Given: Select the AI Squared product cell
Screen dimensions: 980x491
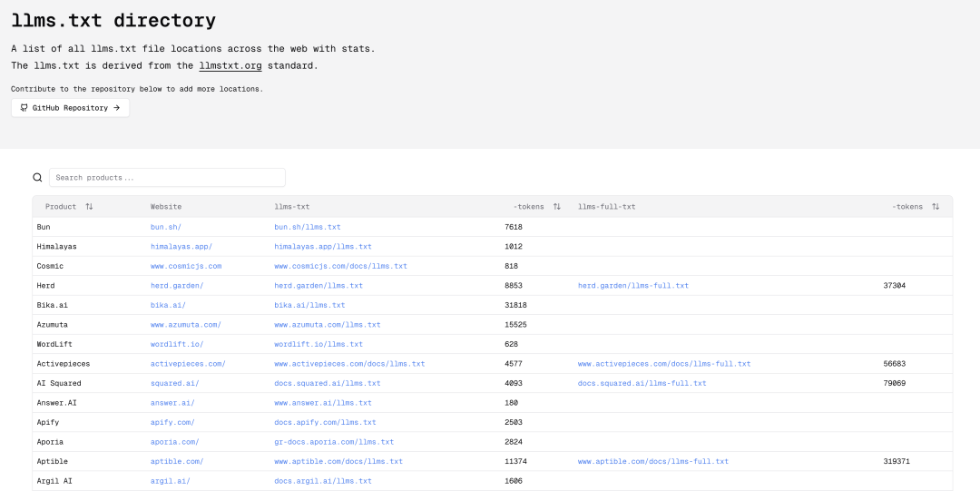Looking at the screenshot, I should pyautogui.click(x=59, y=383).
